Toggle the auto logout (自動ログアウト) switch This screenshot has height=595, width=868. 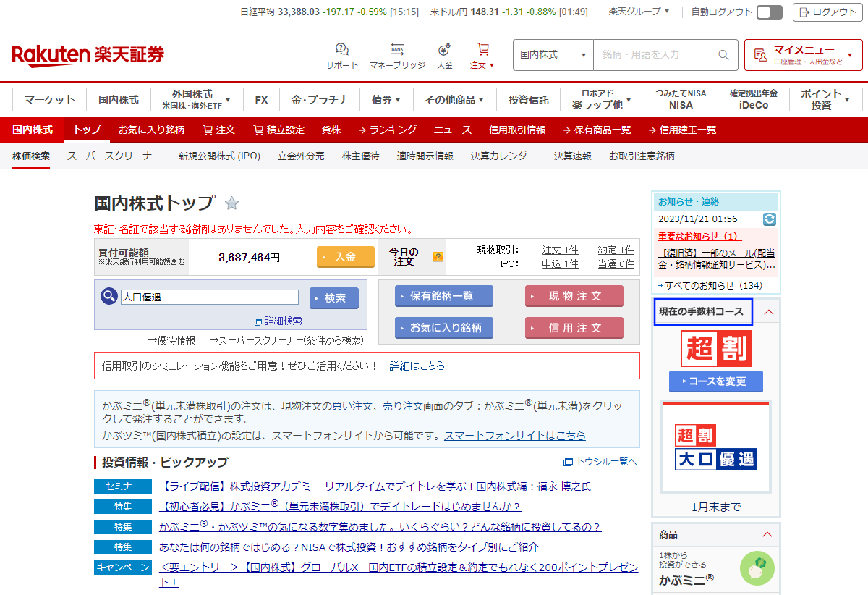(769, 12)
